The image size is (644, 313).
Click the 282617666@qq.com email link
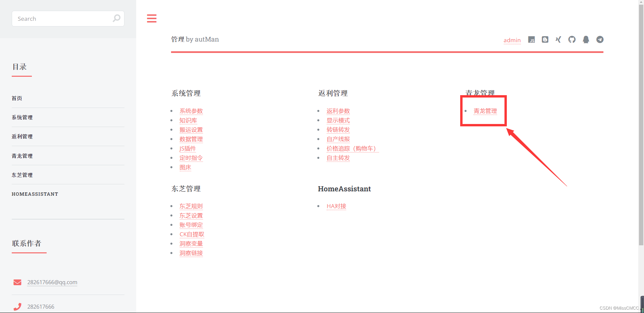[x=52, y=282]
